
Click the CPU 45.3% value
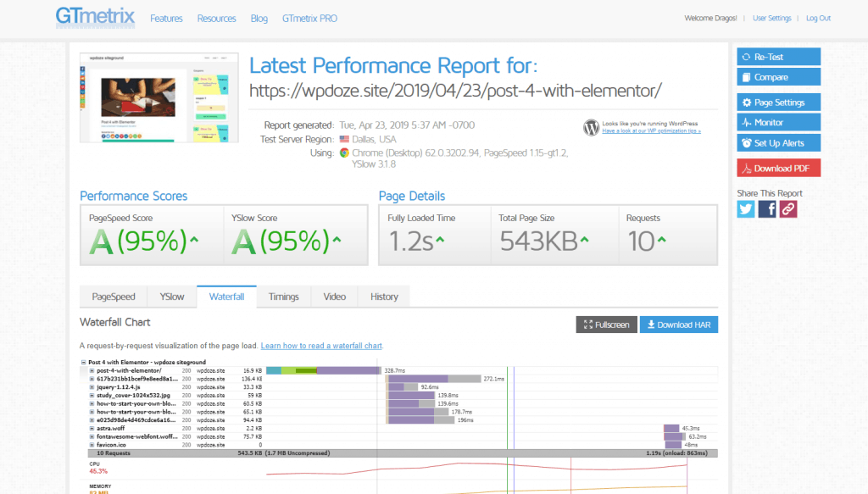[x=98, y=471]
